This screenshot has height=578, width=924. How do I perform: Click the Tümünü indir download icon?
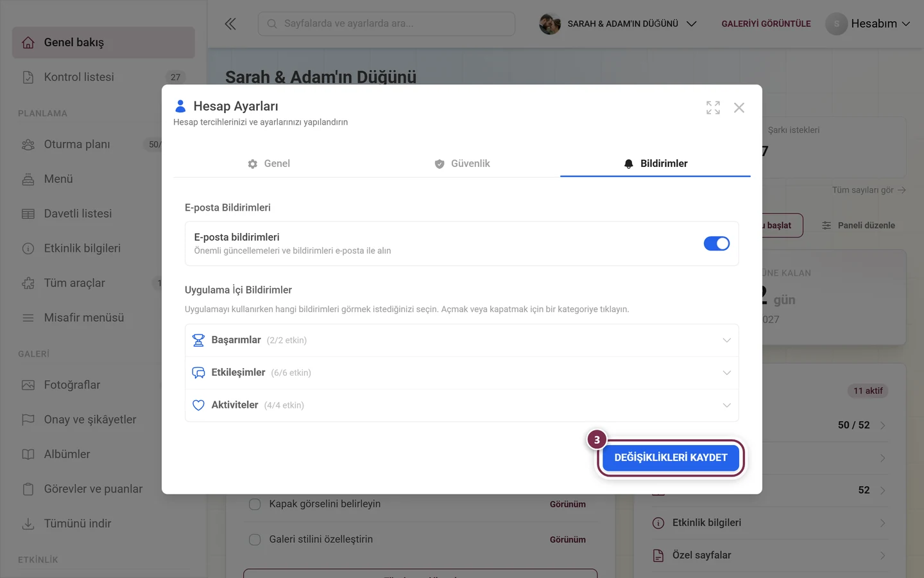(x=28, y=524)
